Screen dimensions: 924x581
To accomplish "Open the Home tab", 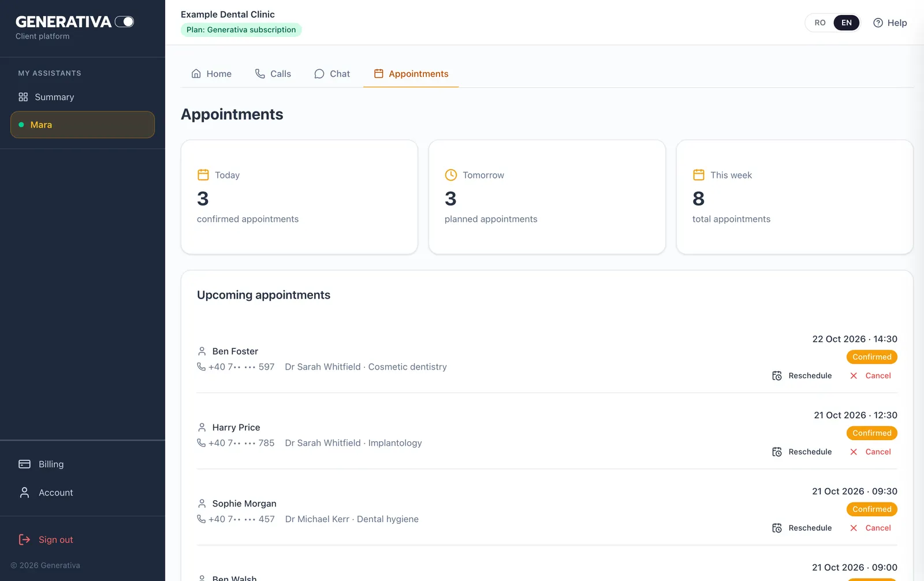I will (x=211, y=74).
